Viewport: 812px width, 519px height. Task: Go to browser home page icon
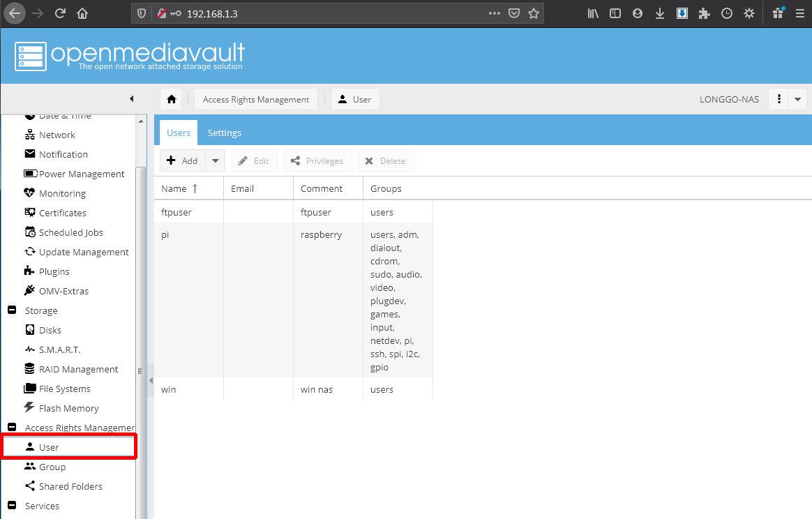click(82, 13)
